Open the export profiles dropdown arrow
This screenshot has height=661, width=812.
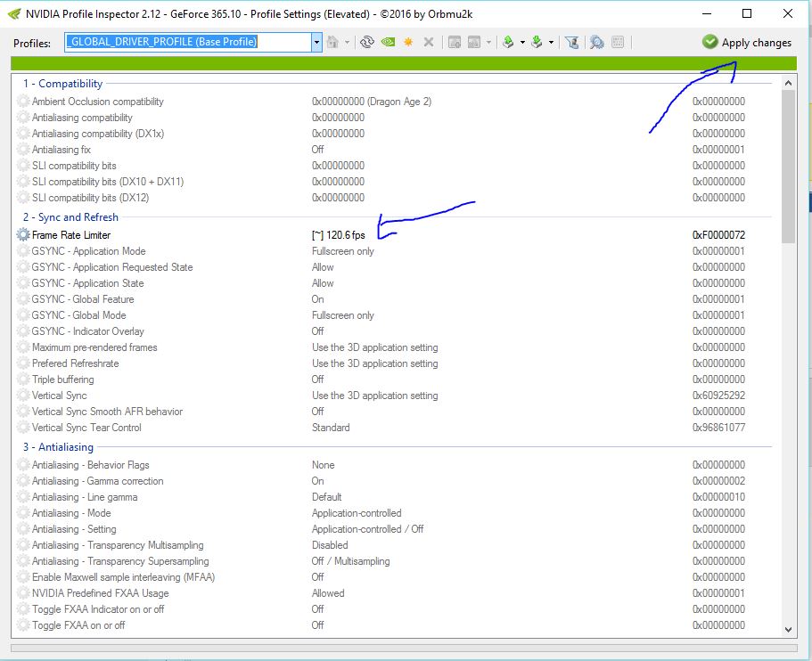pos(522,43)
